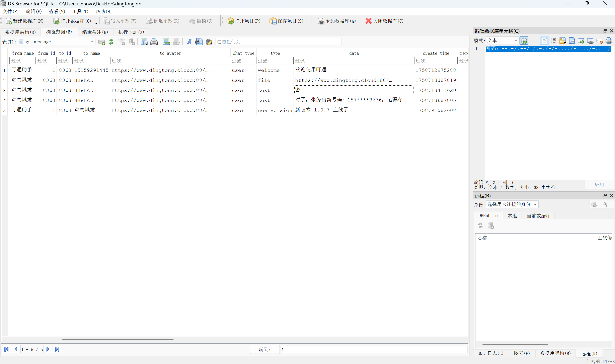The image size is (615, 364).
Task: Open the 工具(T) menu
Action: coord(80,12)
